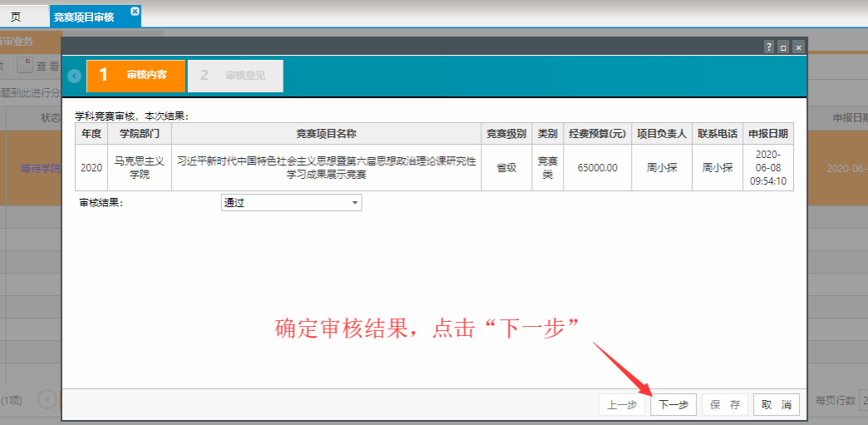Click the 竞赛项目名称 column header
This screenshot has width=868, height=425.
pyautogui.click(x=326, y=133)
